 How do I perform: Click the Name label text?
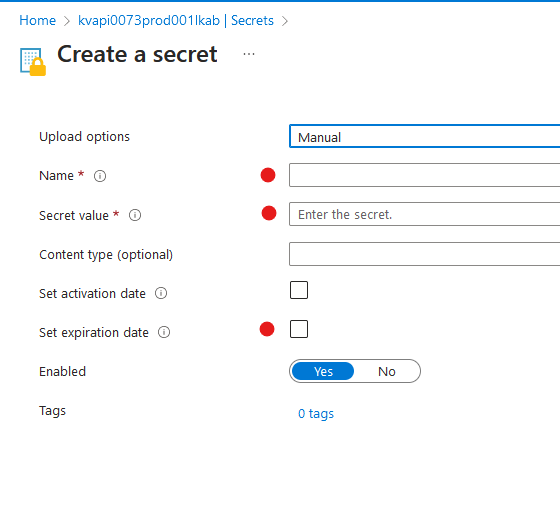[x=56, y=176]
